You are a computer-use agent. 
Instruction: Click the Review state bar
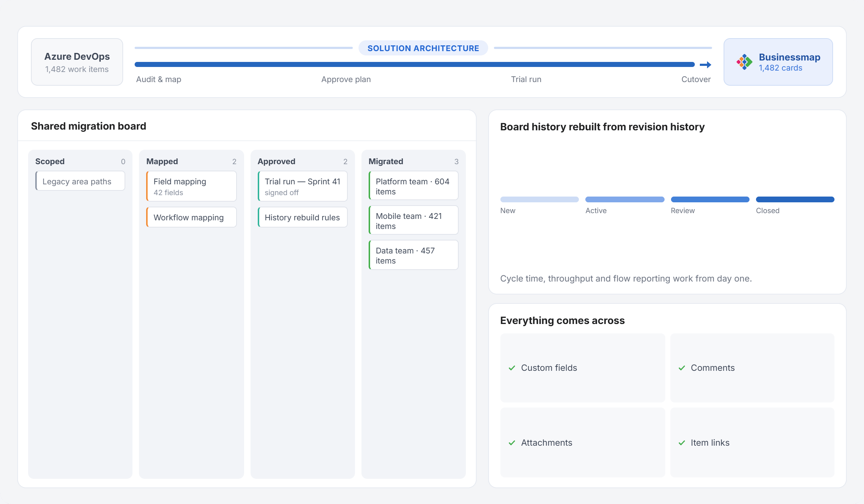point(710,199)
